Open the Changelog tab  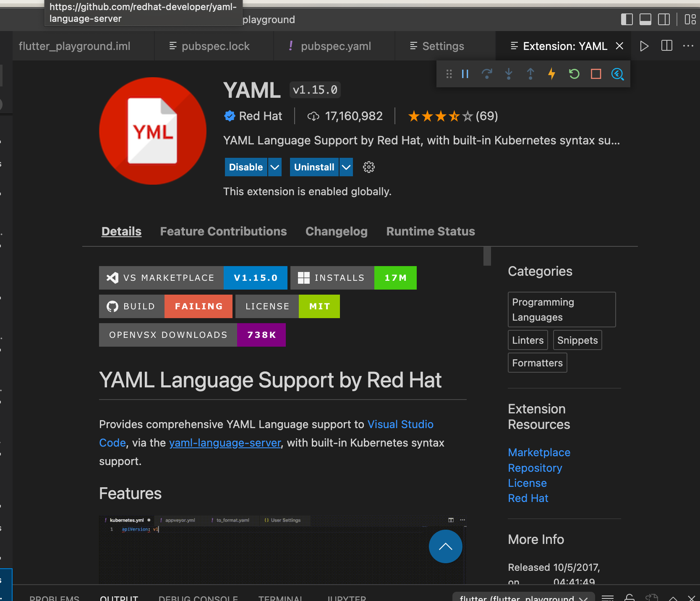click(x=336, y=231)
